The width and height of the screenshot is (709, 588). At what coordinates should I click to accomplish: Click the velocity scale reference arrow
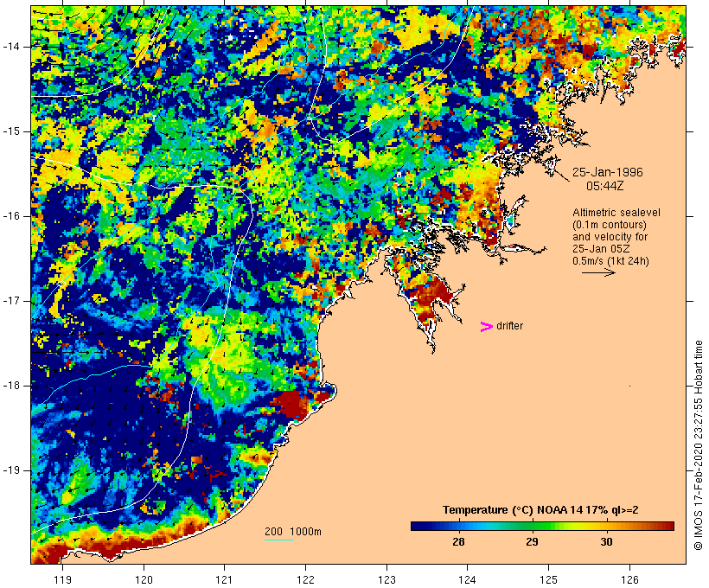(598, 272)
